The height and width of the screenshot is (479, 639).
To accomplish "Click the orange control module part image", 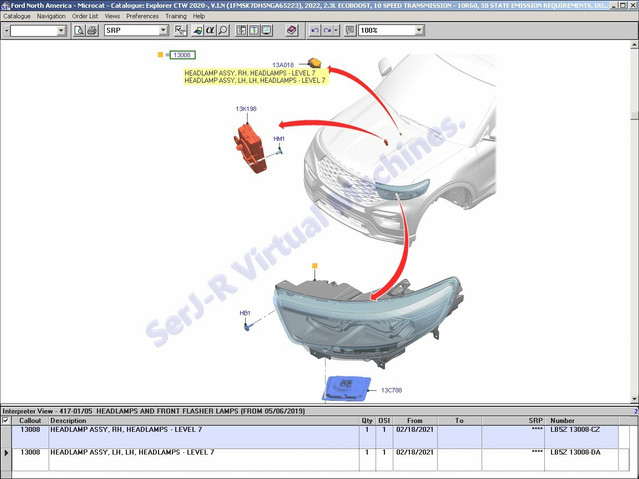I will (250, 148).
